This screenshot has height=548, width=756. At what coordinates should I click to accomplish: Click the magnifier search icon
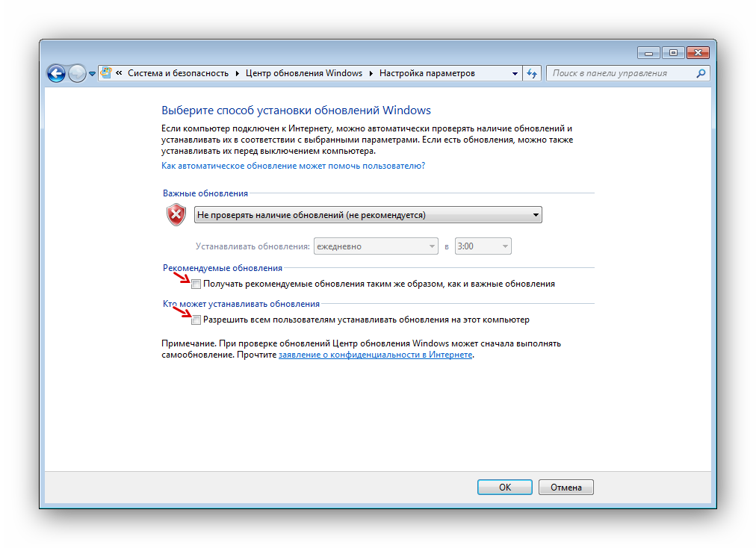tap(701, 73)
